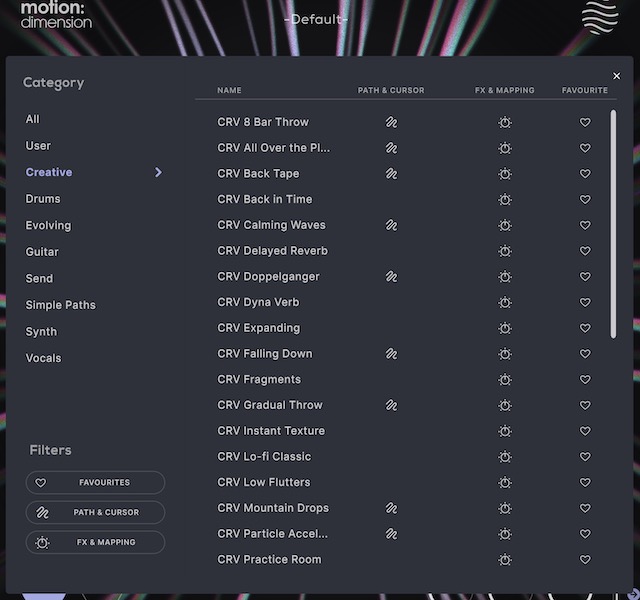Load the CRV Instant Texture preset
The height and width of the screenshot is (600, 640).
click(271, 431)
